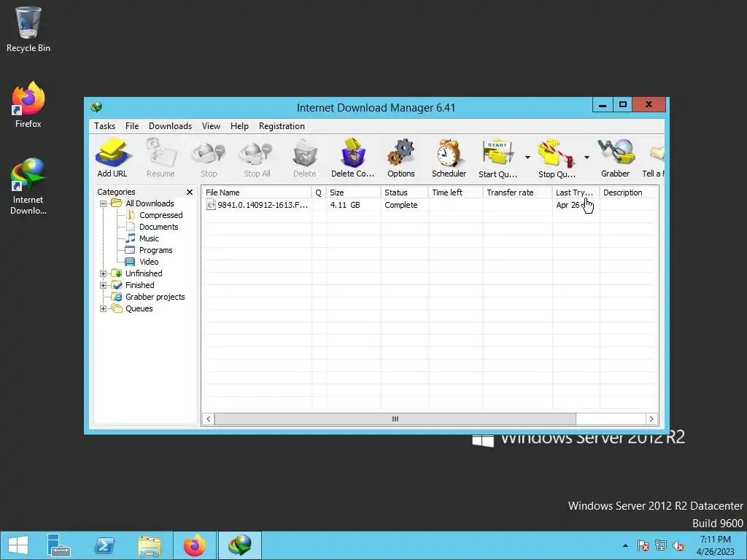Viewport: 747px width, 560px height.
Task: Sort by Status column header
Action: click(404, 192)
